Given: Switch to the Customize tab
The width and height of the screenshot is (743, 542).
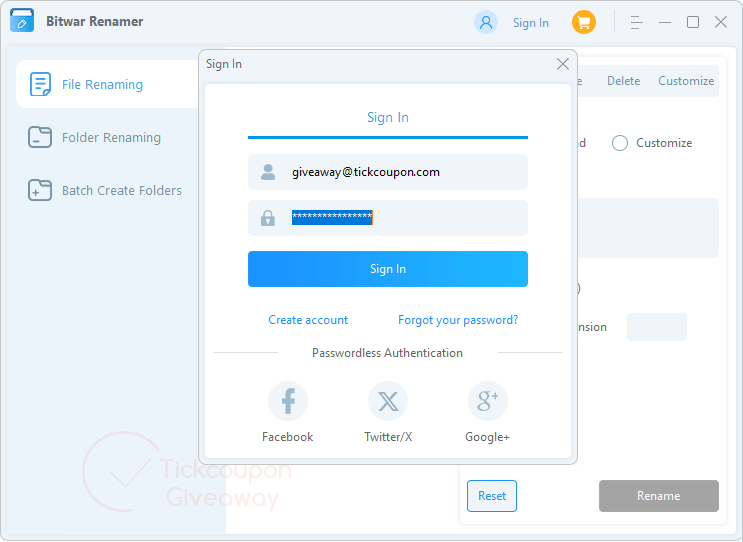Looking at the screenshot, I should (x=686, y=81).
